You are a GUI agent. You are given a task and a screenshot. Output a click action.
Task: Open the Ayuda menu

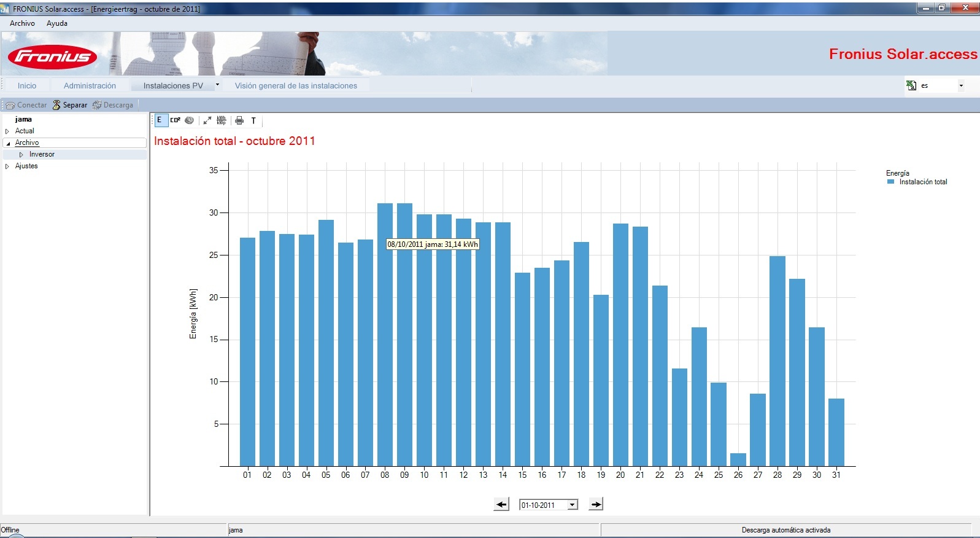pos(57,23)
